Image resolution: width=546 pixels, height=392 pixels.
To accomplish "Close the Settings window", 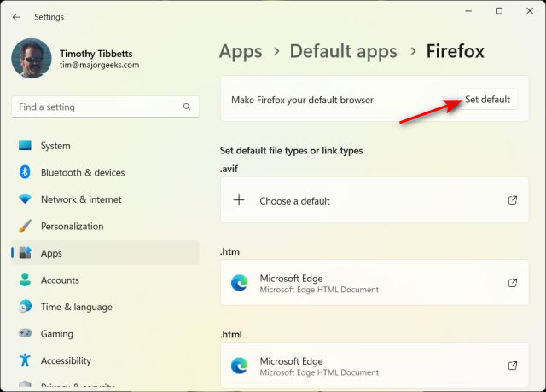I will (x=530, y=11).
